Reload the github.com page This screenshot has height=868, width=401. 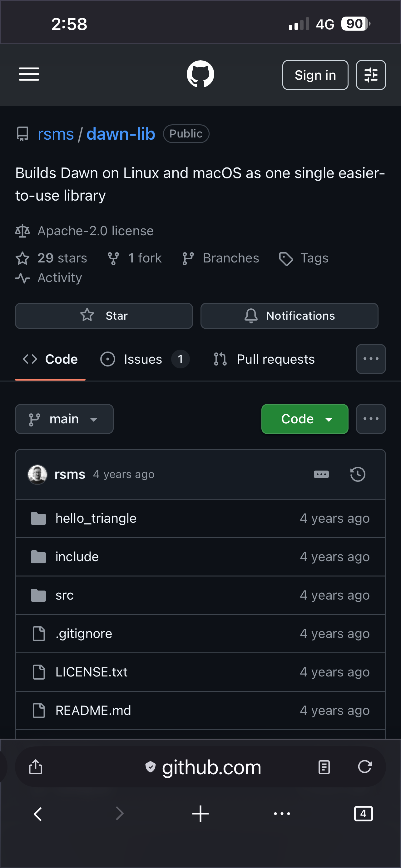[365, 767]
